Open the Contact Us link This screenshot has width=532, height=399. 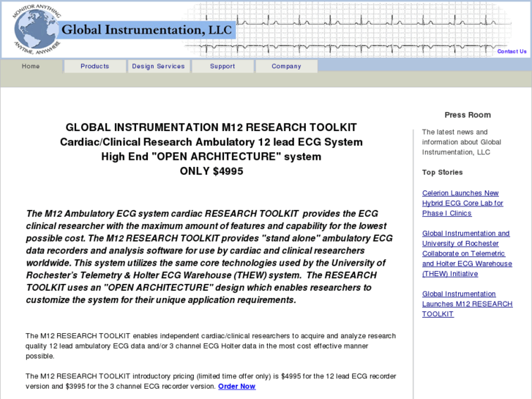512,51
